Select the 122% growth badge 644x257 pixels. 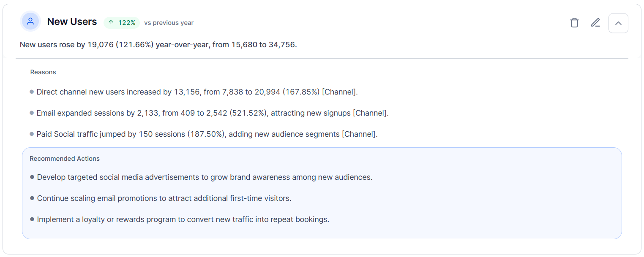122,23
